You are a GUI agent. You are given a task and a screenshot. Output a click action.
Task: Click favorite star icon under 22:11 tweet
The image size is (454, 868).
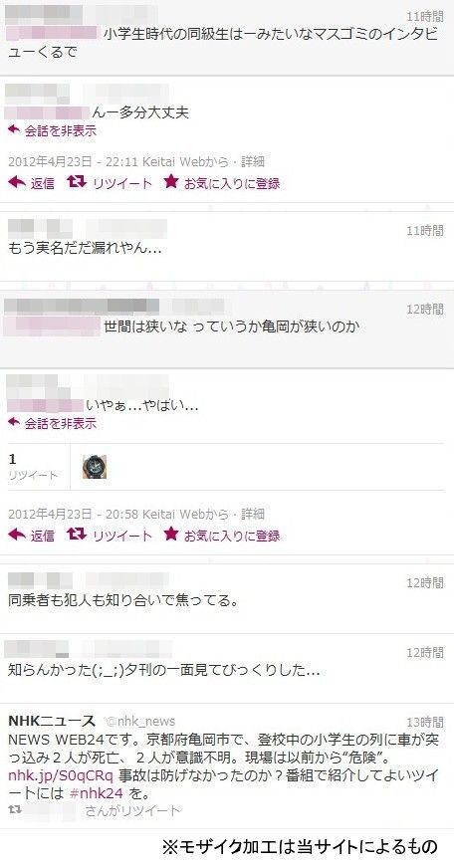170,181
